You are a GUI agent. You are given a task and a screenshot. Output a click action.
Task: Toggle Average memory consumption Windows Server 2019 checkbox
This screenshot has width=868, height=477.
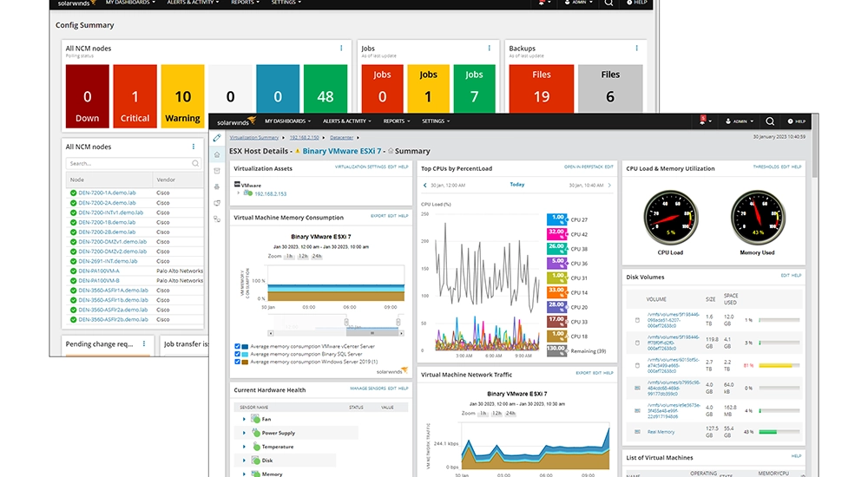pos(238,361)
